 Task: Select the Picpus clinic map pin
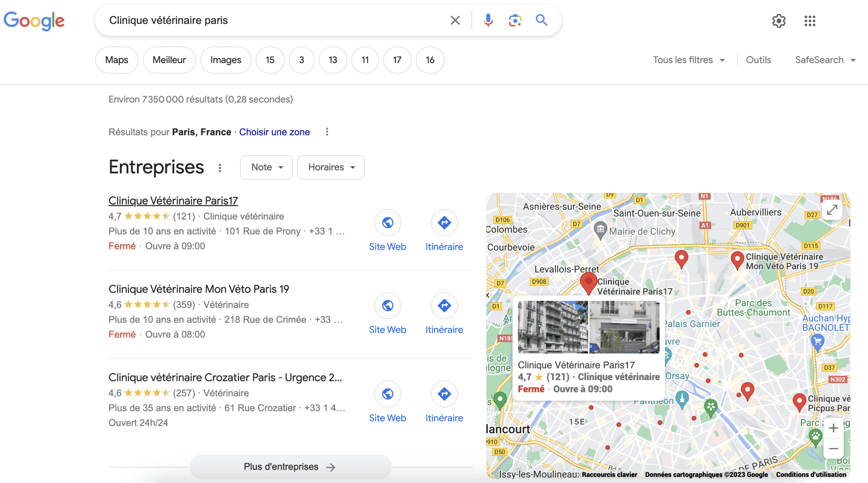point(799,402)
